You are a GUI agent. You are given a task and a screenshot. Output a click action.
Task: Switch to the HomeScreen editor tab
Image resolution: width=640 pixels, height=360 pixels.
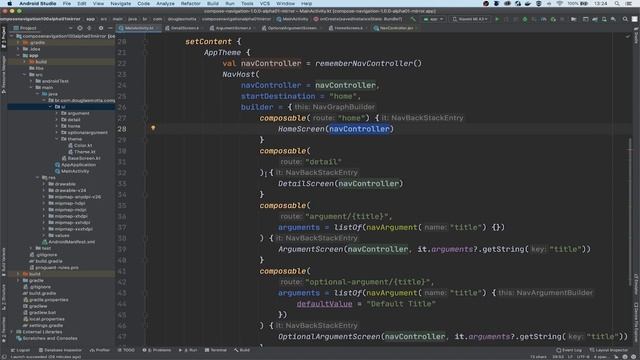(x=347, y=28)
